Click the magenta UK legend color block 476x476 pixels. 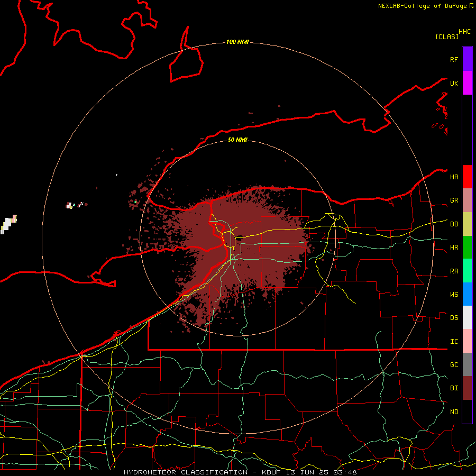coord(467,83)
